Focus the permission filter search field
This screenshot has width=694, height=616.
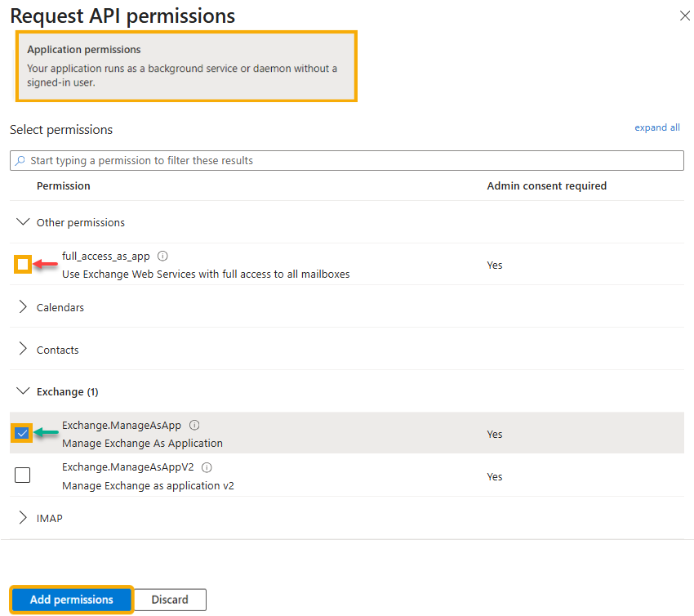(351, 161)
